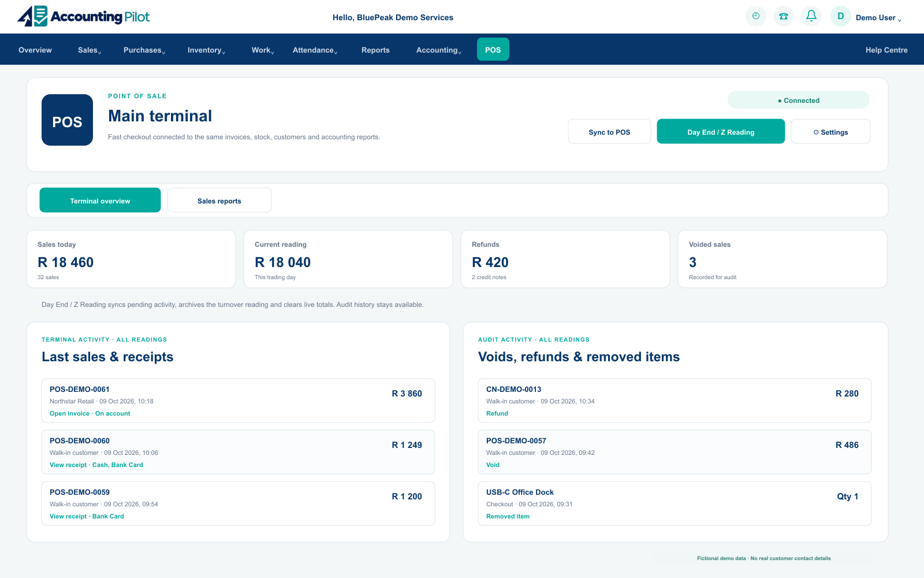The height and width of the screenshot is (578, 924).
Task: Click the blue POS terminal badge
Action: [x=67, y=120]
